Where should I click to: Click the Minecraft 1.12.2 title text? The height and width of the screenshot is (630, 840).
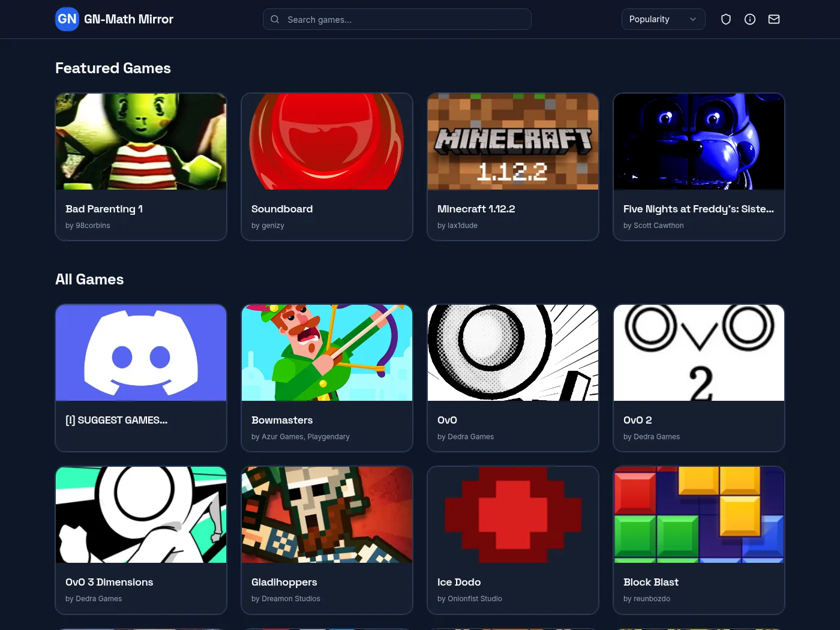point(476,209)
